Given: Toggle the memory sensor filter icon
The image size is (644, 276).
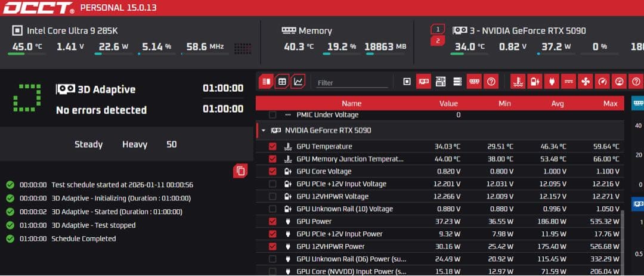Looking at the screenshot, I should point(475,82).
